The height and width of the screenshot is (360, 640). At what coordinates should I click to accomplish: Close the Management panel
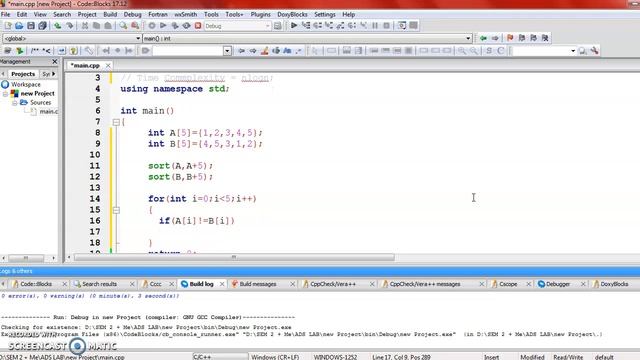tap(55, 62)
